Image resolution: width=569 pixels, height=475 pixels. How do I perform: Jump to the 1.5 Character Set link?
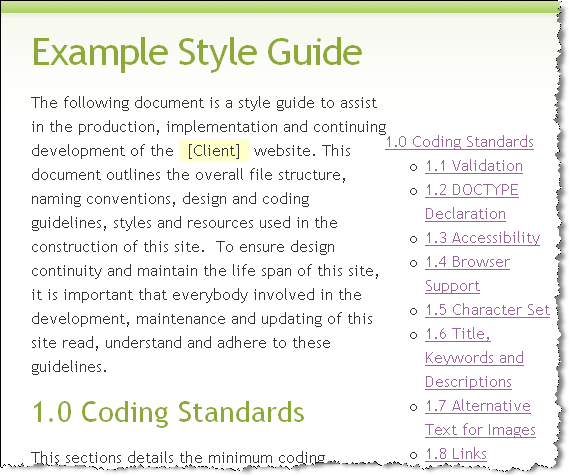[487, 310]
